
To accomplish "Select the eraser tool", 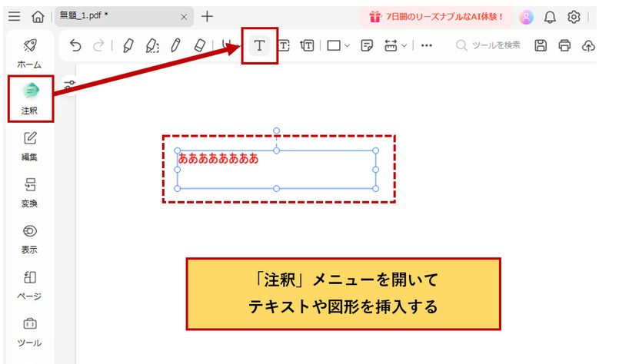I will point(200,46).
